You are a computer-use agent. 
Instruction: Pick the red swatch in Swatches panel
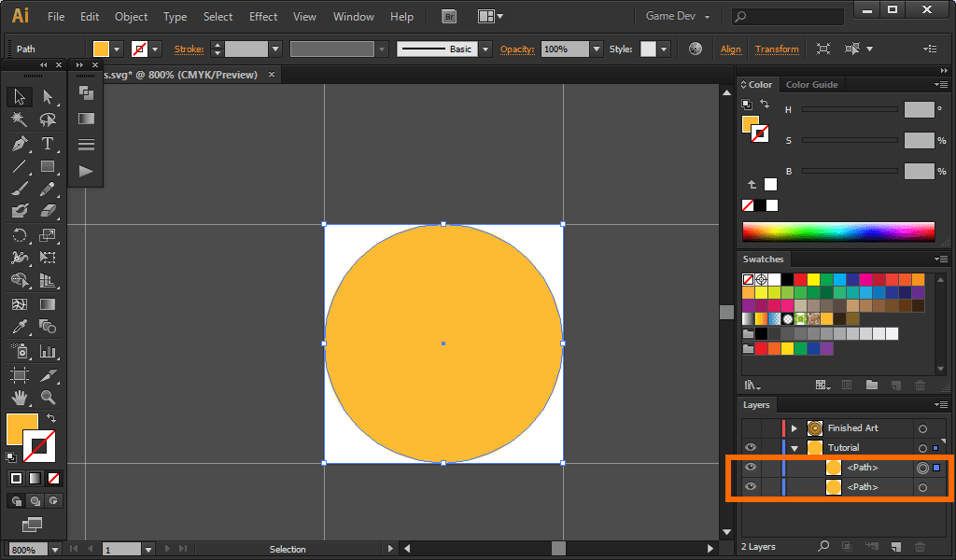click(800, 279)
